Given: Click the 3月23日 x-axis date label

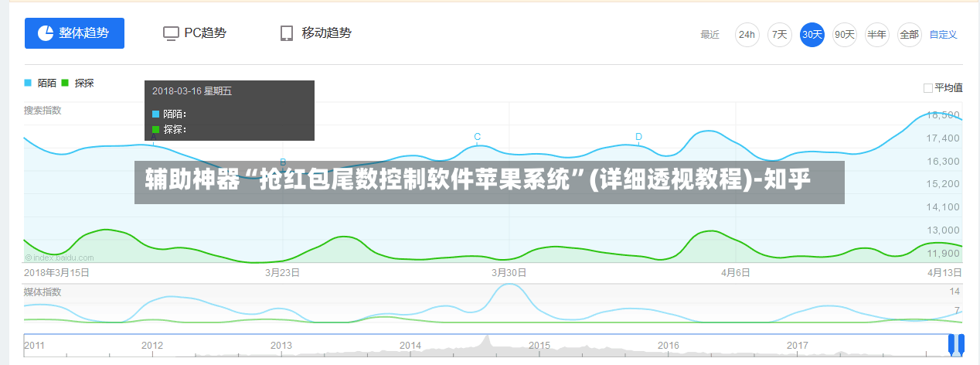Looking at the screenshot, I should [282, 273].
